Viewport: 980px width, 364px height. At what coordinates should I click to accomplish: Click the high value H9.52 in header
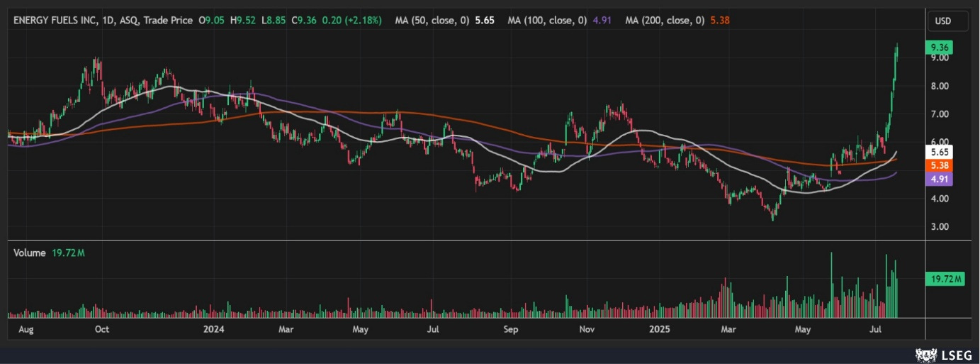click(244, 21)
